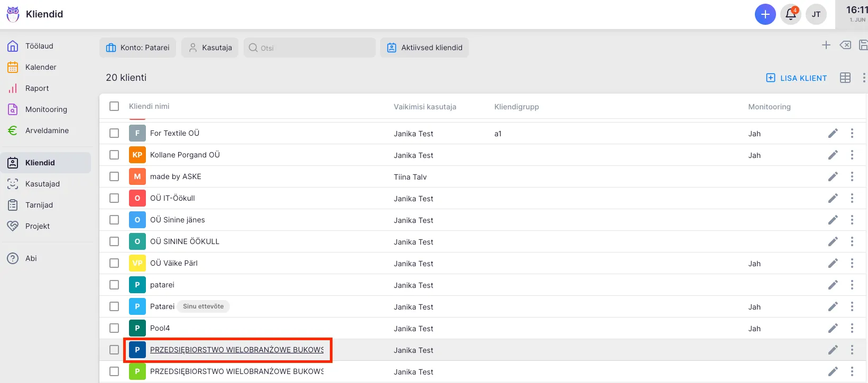The image size is (868, 383).
Task: Open the JT user avatar menu
Action: pyautogui.click(x=816, y=14)
